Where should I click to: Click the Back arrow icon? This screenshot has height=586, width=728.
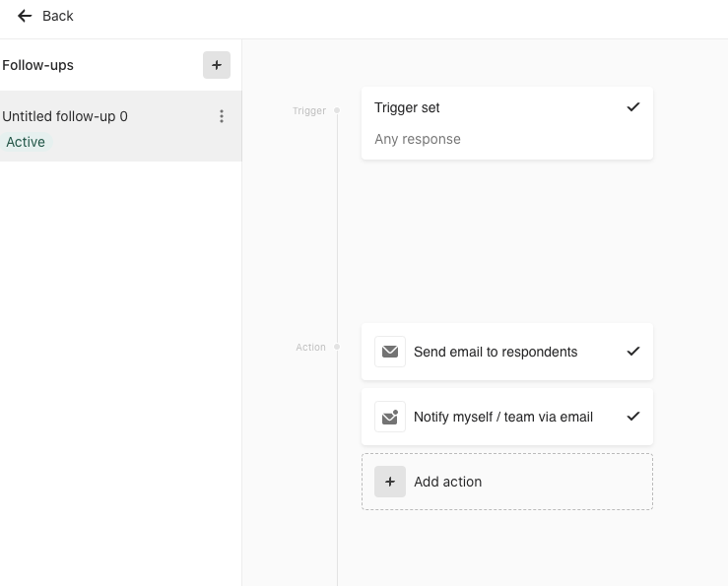25,16
